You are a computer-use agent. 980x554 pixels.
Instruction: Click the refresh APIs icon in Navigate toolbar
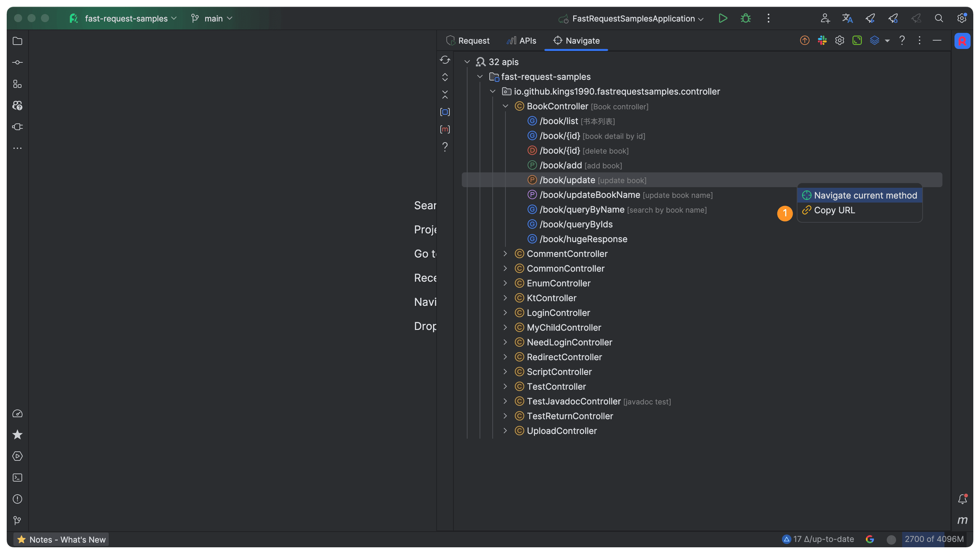pos(445,60)
